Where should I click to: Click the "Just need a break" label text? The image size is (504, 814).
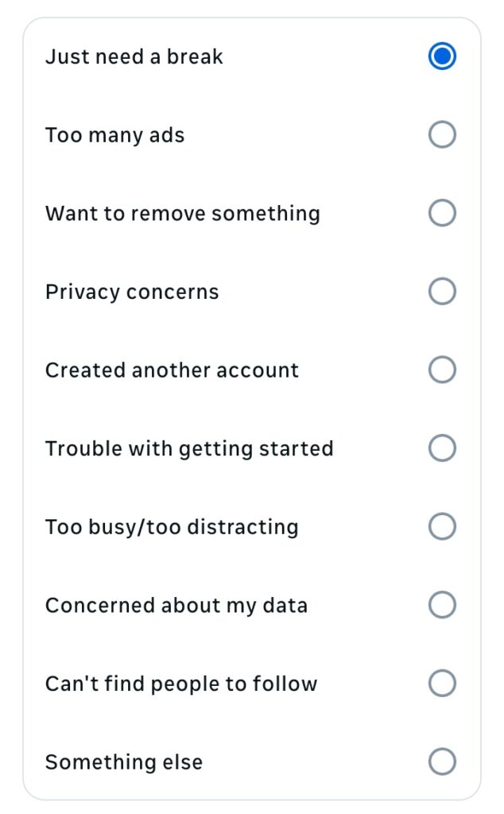[134, 57]
